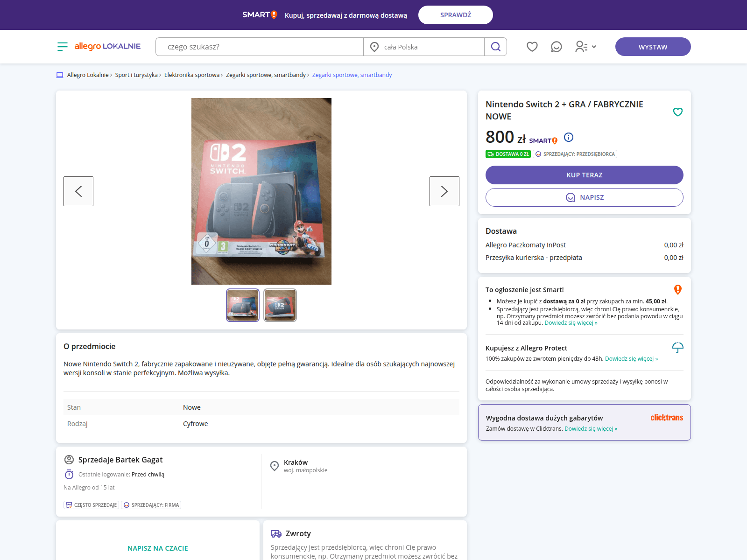This screenshot has width=747, height=560.
Task: Click the clicktrans logo
Action: pyautogui.click(x=667, y=418)
